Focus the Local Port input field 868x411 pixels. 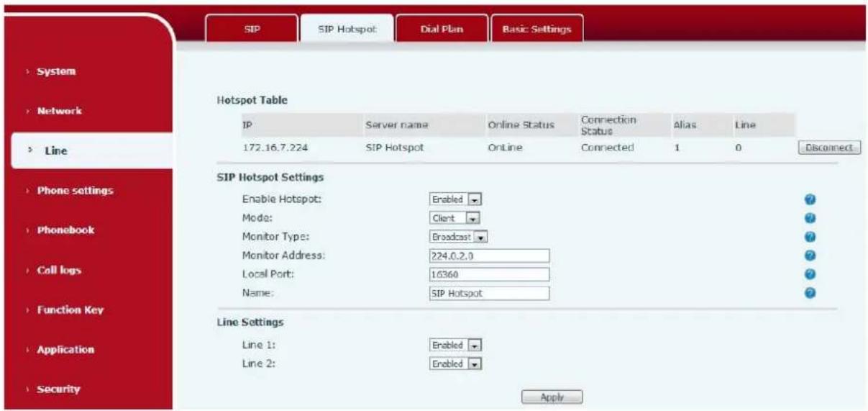click(489, 274)
